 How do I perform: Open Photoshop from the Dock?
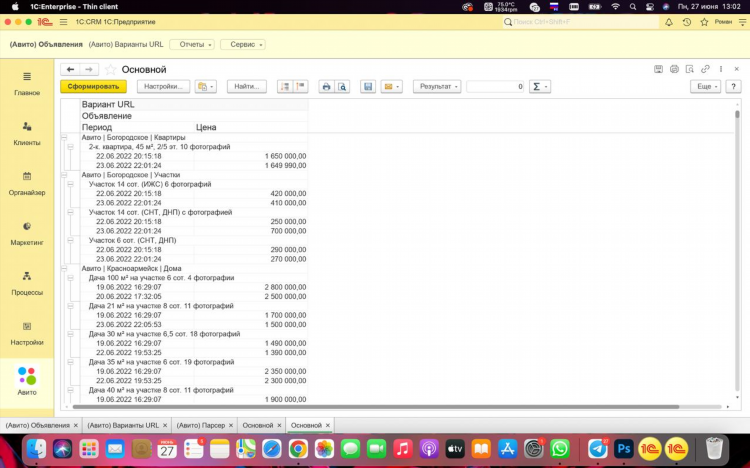pos(624,449)
